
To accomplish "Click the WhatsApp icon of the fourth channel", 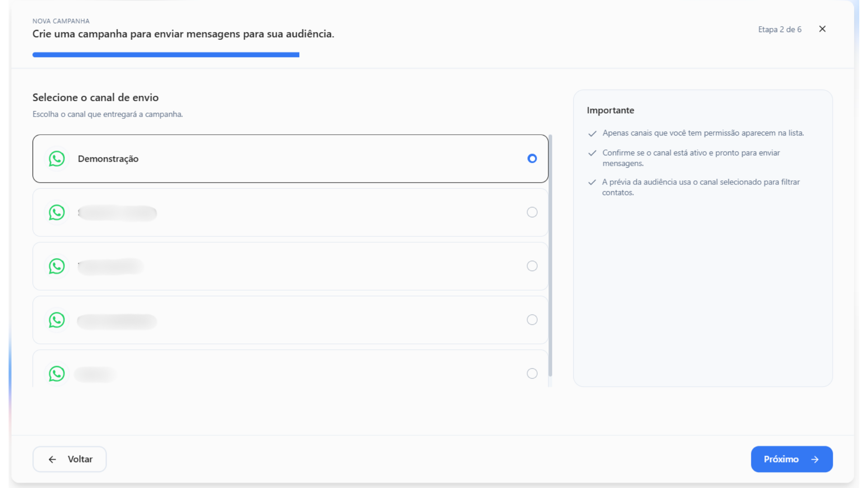I will [x=57, y=320].
